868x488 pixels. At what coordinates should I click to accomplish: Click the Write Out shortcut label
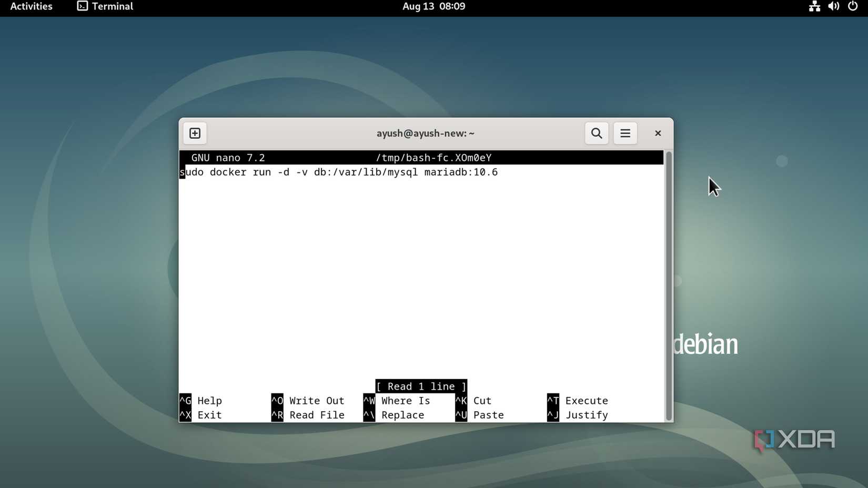pos(316,400)
